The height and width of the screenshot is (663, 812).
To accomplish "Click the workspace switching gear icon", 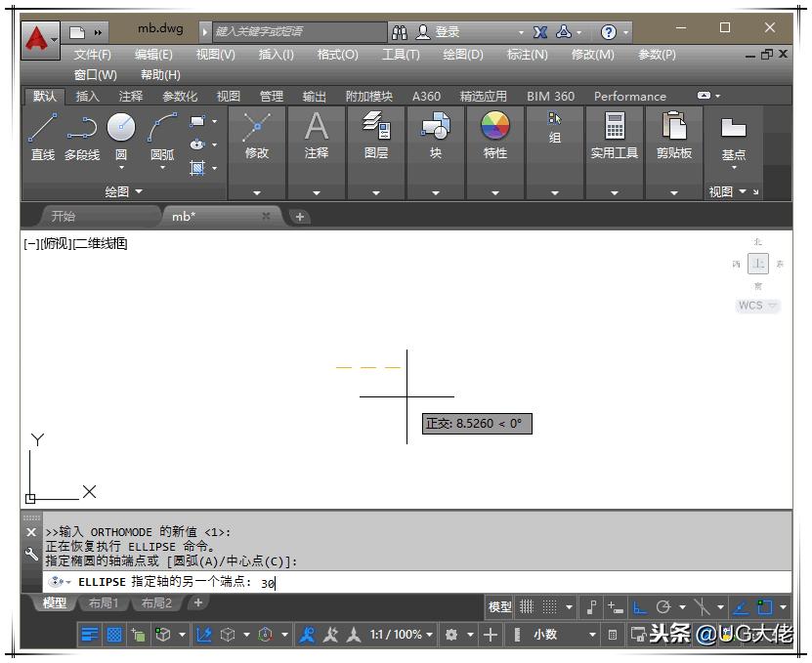I will tap(451, 635).
